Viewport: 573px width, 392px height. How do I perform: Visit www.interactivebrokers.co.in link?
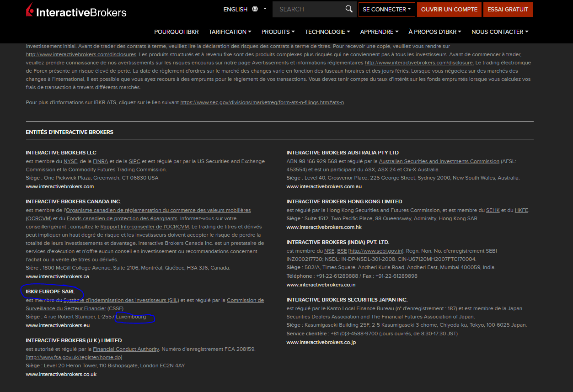click(321, 285)
